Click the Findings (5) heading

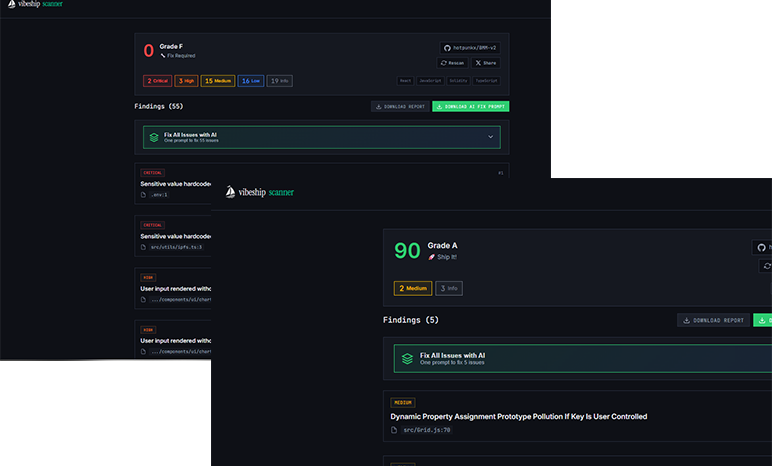[411, 320]
